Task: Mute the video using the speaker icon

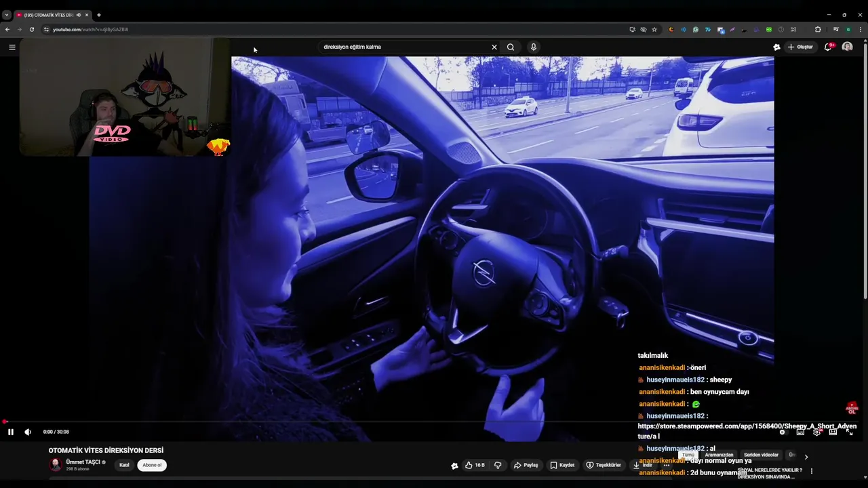Action: tap(28, 432)
